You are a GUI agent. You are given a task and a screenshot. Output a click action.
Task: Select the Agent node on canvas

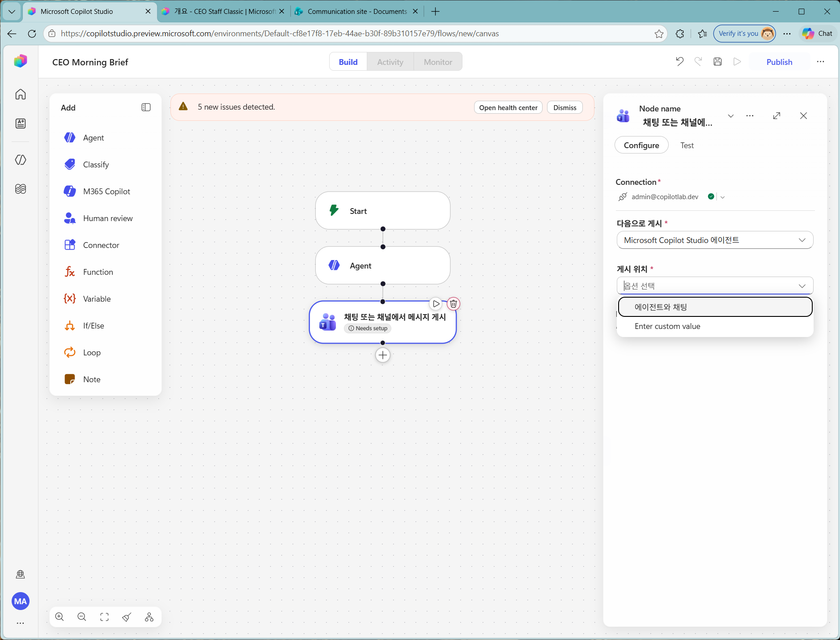[383, 265]
